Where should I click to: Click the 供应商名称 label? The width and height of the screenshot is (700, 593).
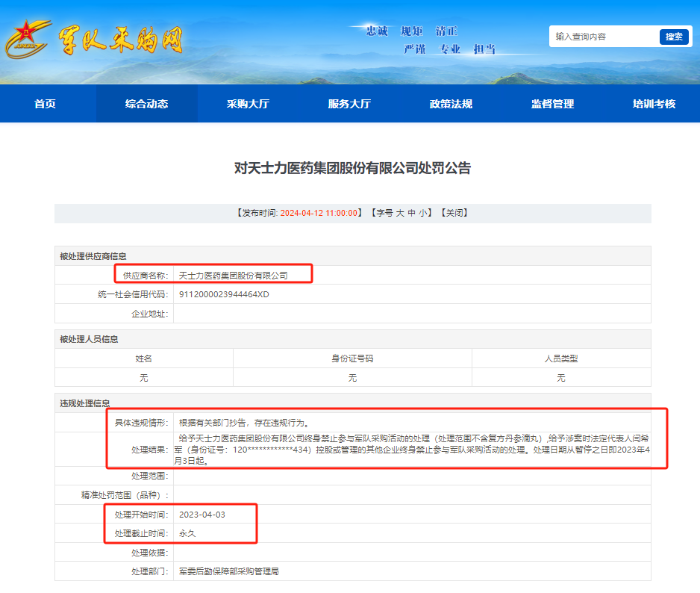coord(146,276)
